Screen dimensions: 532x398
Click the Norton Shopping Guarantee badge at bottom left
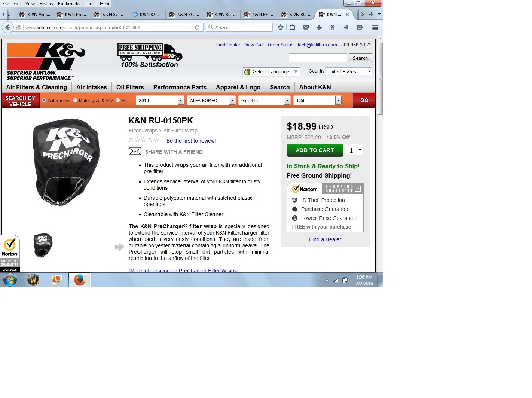10,253
